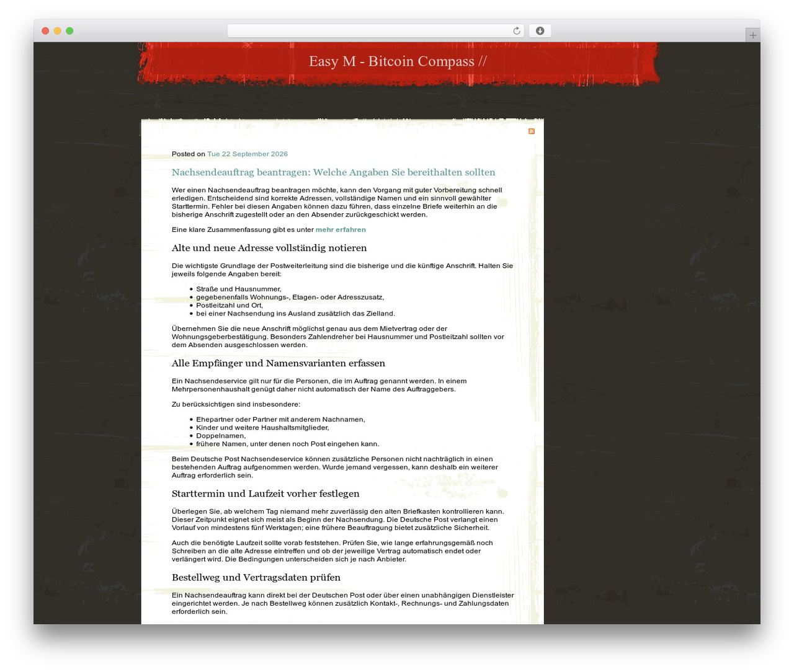Reload the page with refresh icon

coord(517,31)
